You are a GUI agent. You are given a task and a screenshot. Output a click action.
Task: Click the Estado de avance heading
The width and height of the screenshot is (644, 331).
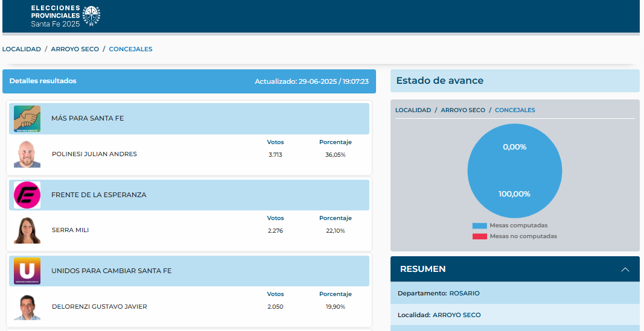pos(439,81)
